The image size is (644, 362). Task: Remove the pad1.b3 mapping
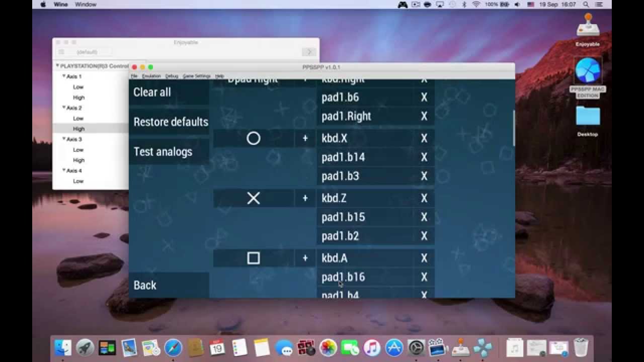click(x=424, y=176)
